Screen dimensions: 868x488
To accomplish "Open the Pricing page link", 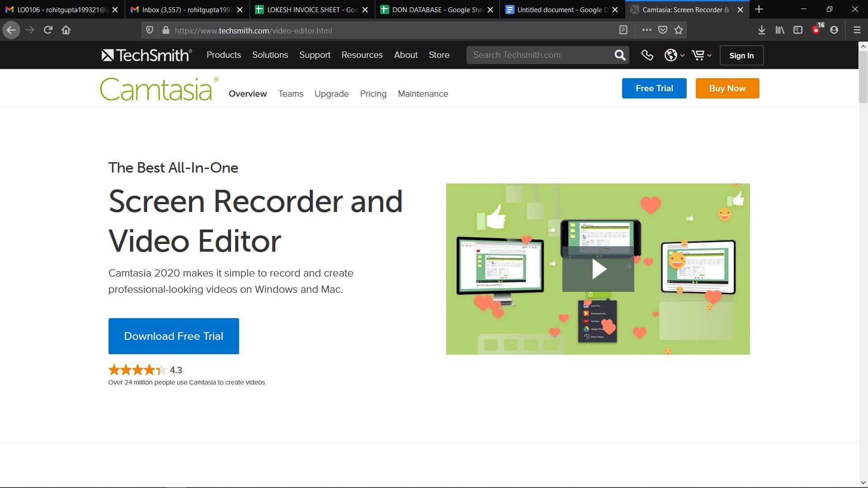I will (373, 94).
